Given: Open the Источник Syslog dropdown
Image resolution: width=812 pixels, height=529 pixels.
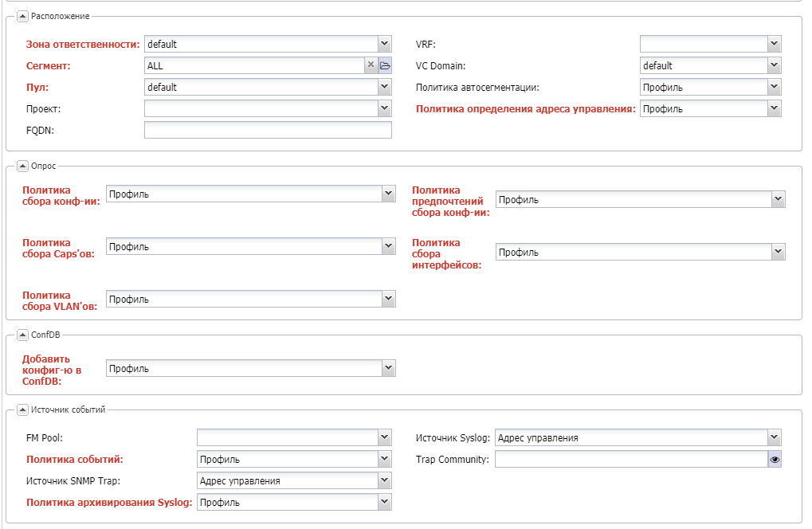Looking at the screenshot, I should point(775,437).
